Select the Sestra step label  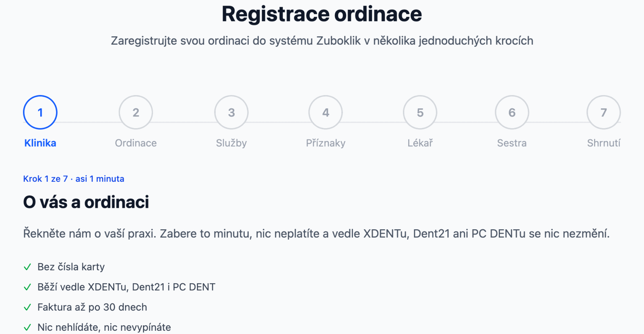click(512, 143)
